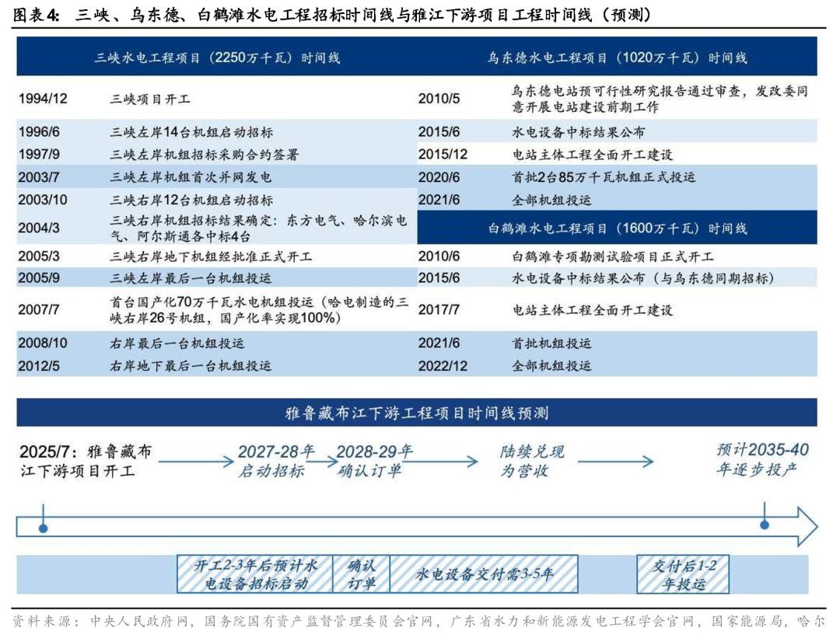The height and width of the screenshot is (635, 840).
Task: Click the 资料来源 footer text
Action: coord(311,622)
